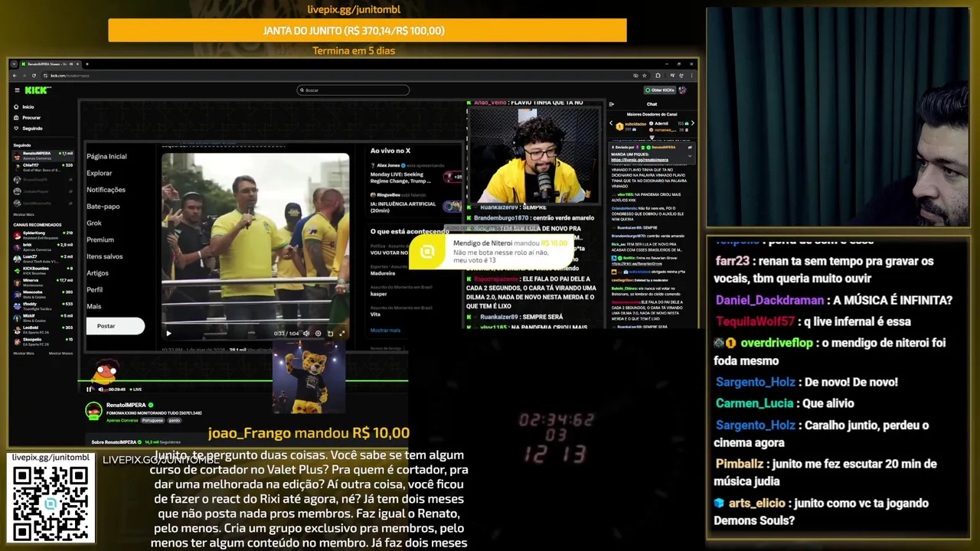Open Grok in X menu
The height and width of the screenshot is (551, 980).
pyautogui.click(x=94, y=223)
